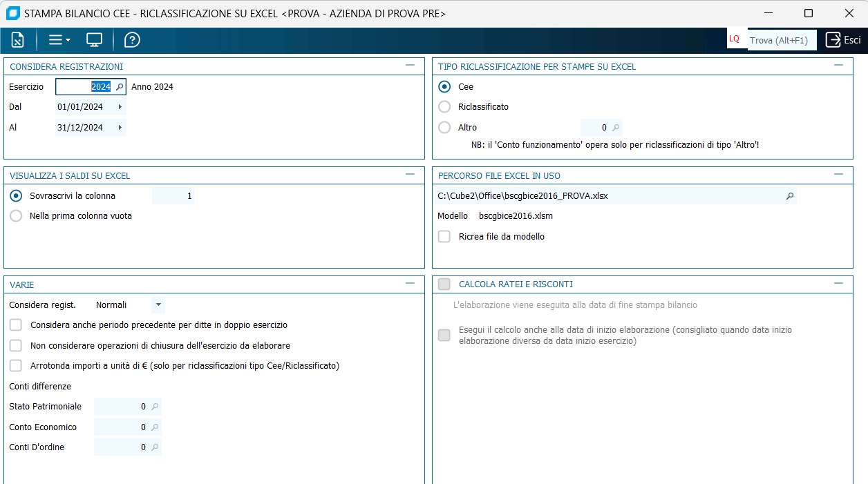Collapse the Varie panel
The image size is (868, 484).
point(411,283)
